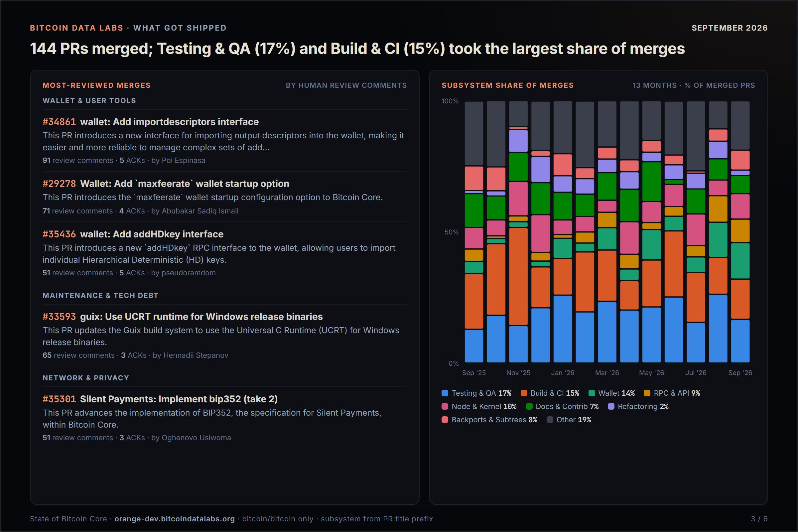The height and width of the screenshot is (532, 798).
Task: Click the page indicator '3 / 6'
Action: [x=759, y=519]
